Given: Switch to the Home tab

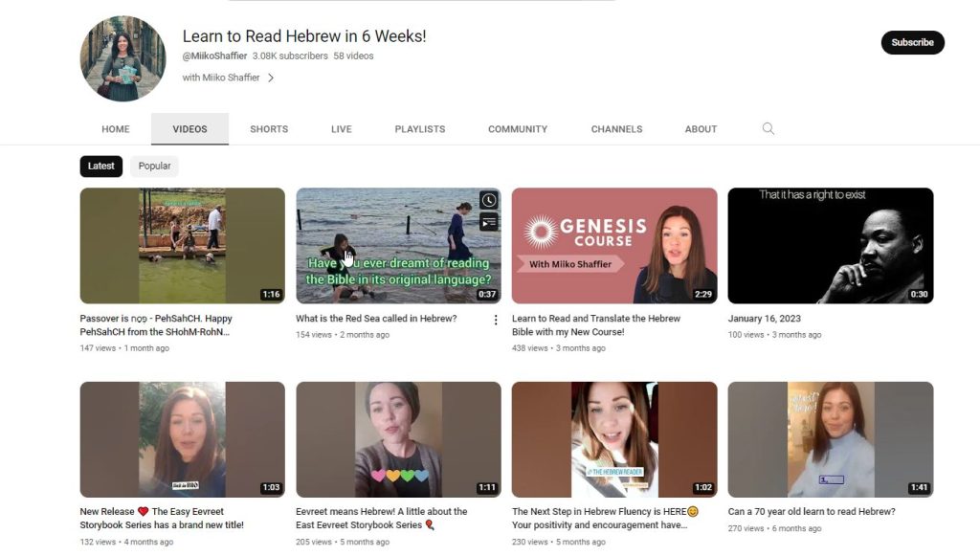Looking at the screenshot, I should coord(116,129).
